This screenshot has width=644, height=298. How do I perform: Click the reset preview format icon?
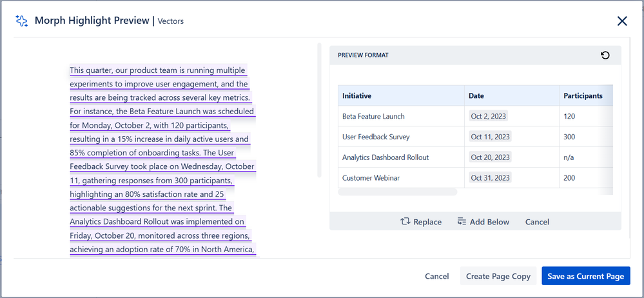pyautogui.click(x=605, y=55)
